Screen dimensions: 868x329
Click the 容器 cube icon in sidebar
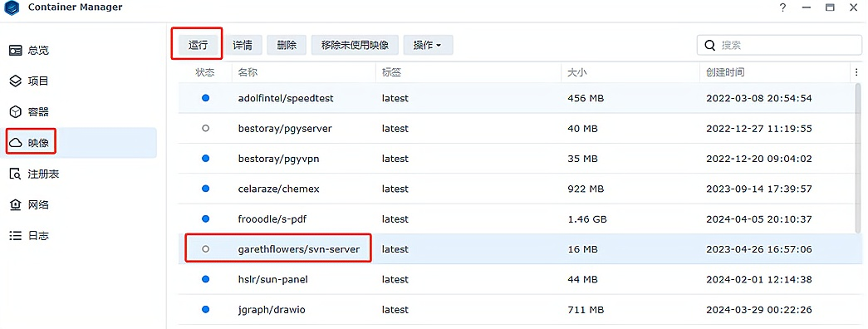click(16, 112)
